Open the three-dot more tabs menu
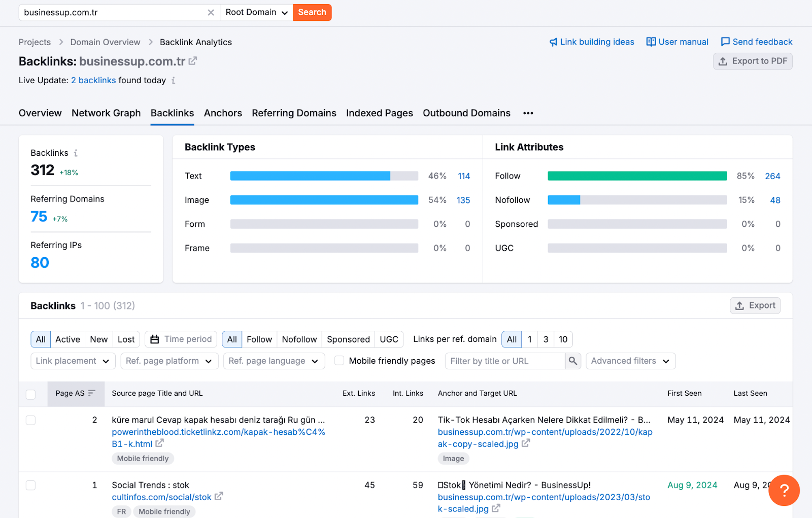 pyautogui.click(x=528, y=113)
